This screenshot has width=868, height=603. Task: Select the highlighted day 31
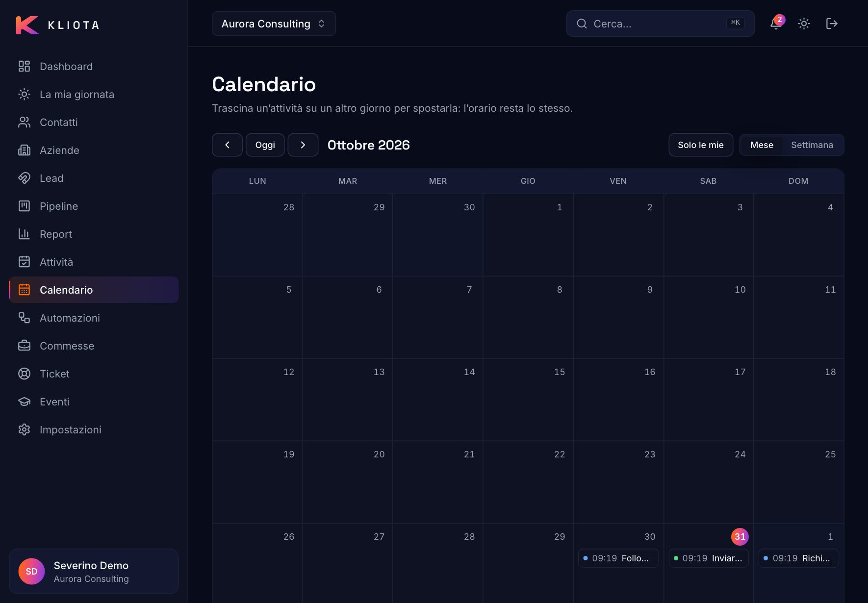coord(740,537)
